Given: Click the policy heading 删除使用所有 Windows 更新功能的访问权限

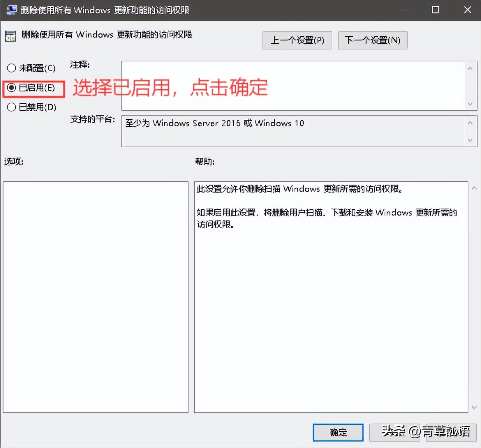Looking at the screenshot, I should (107, 35).
